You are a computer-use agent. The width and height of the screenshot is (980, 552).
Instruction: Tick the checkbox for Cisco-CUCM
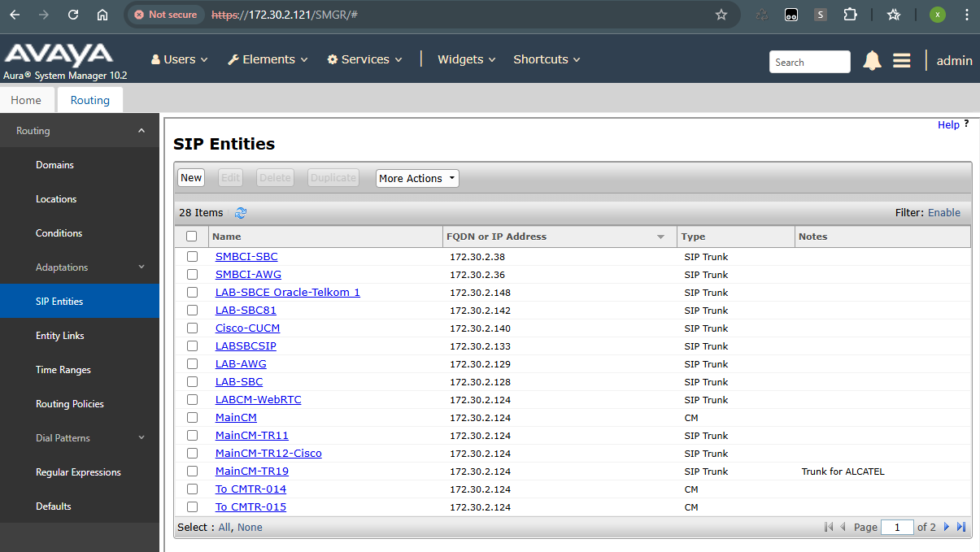pyautogui.click(x=192, y=328)
